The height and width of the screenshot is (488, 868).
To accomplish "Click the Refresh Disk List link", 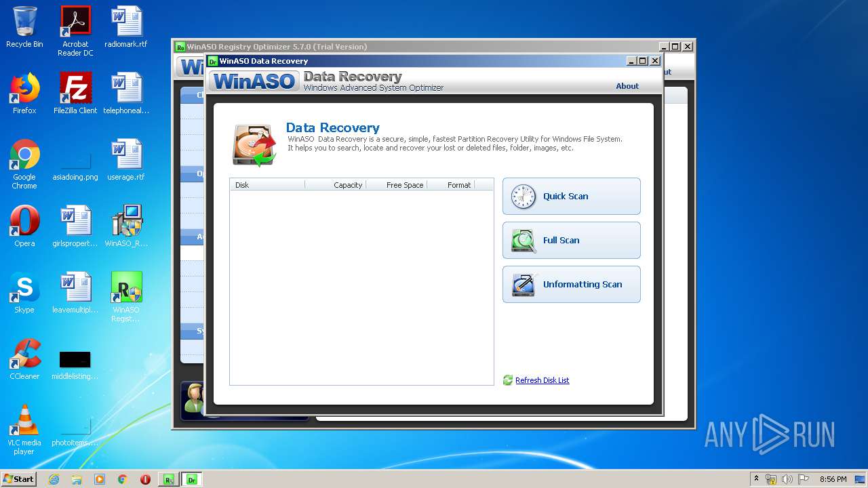I will click(x=542, y=380).
